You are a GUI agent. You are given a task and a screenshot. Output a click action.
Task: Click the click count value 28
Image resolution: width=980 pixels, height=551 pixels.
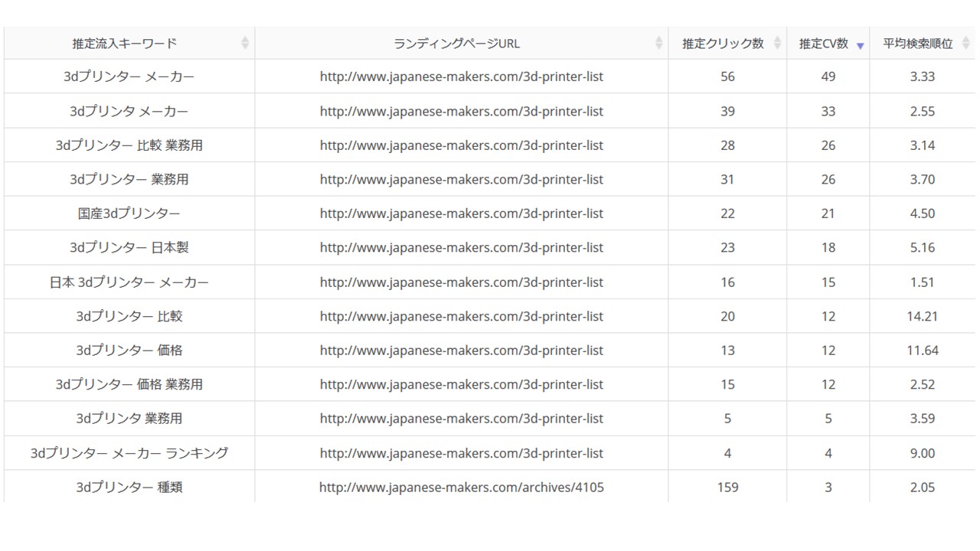(x=727, y=145)
